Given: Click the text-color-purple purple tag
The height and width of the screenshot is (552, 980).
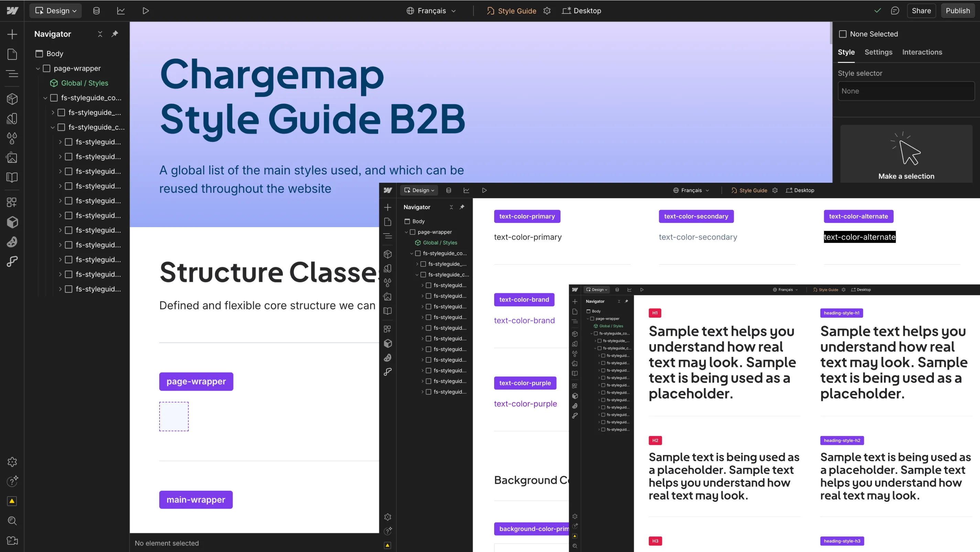Looking at the screenshot, I should (x=525, y=383).
